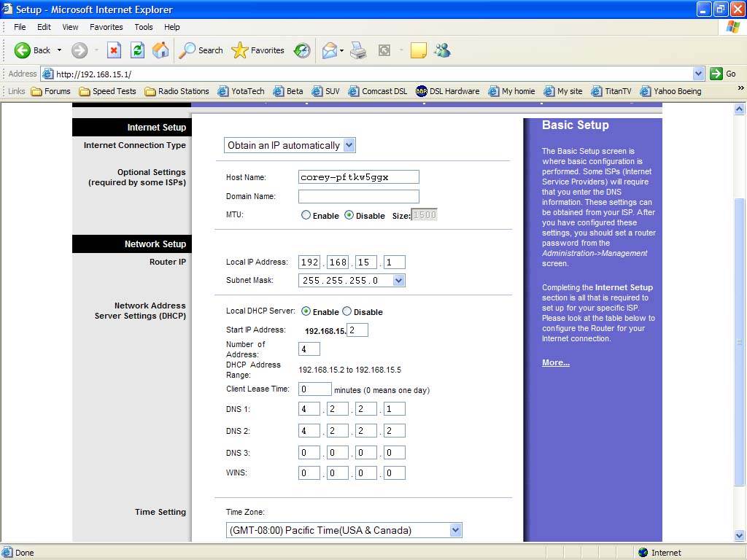Click the Forward arrow icon
The height and width of the screenshot is (560, 747).
click(80, 50)
